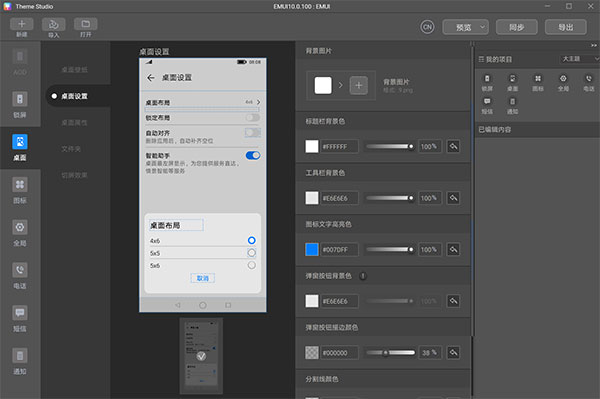600x399 pixels.
Task: Select the 全局 global sidebar icon
Action: [x=20, y=227]
